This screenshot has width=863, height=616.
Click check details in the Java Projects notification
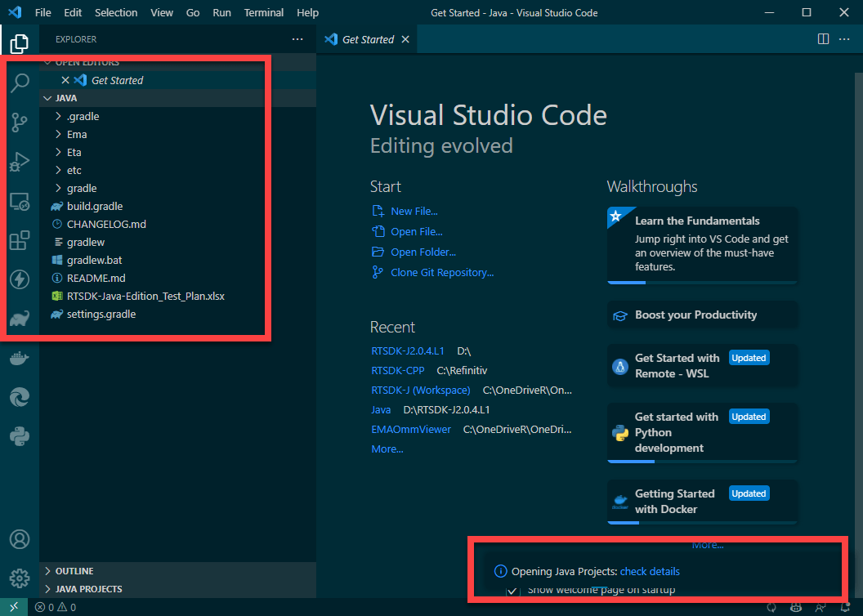(x=651, y=571)
